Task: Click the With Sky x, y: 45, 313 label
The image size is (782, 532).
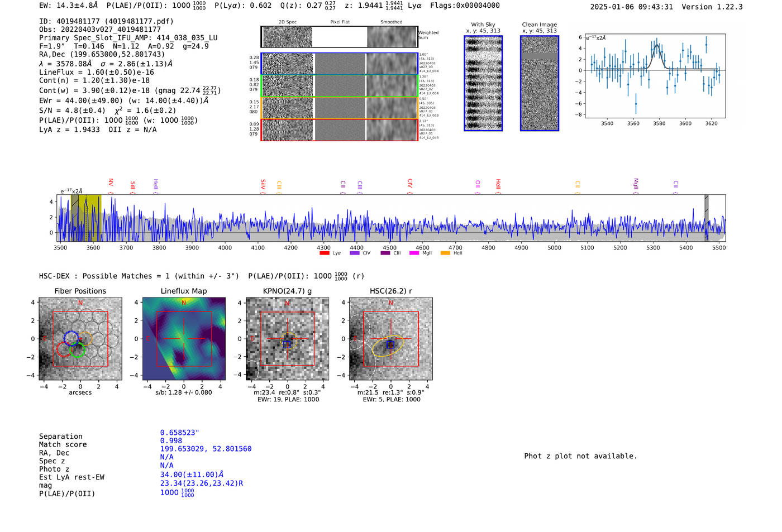Action: tap(483, 31)
